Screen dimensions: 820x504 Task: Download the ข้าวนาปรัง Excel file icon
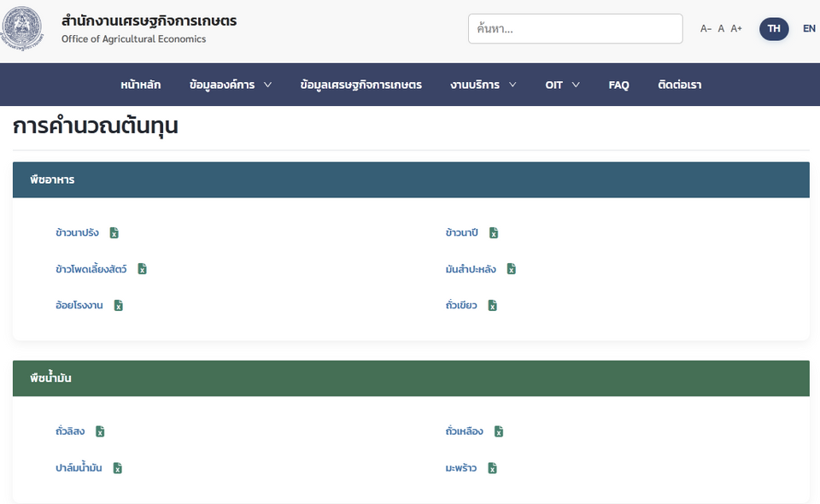tap(114, 232)
